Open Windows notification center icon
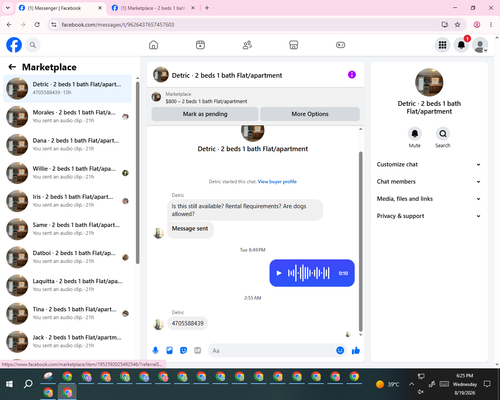Viewport: 500px width, 400px height. [x=487, y=384]
